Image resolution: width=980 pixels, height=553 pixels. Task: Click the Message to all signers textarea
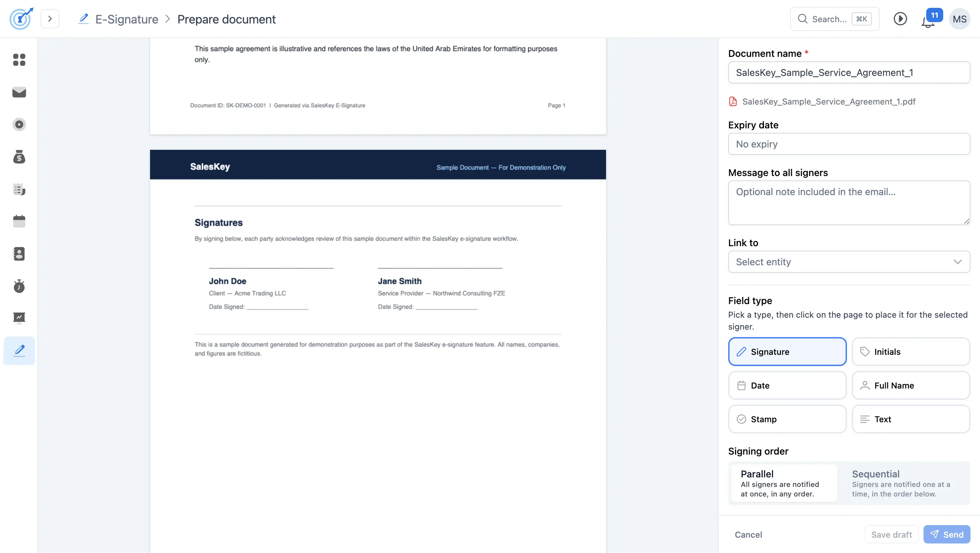click(x=849, y=203)
